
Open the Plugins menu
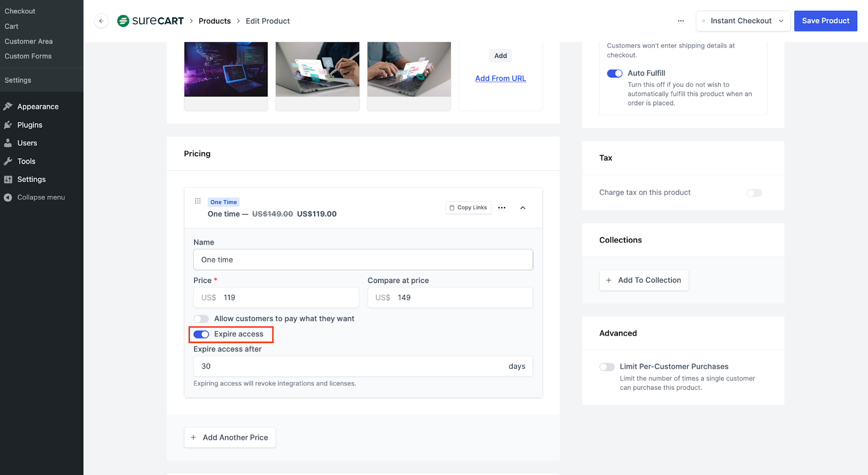pyautogui.click(x=30, y=125)
